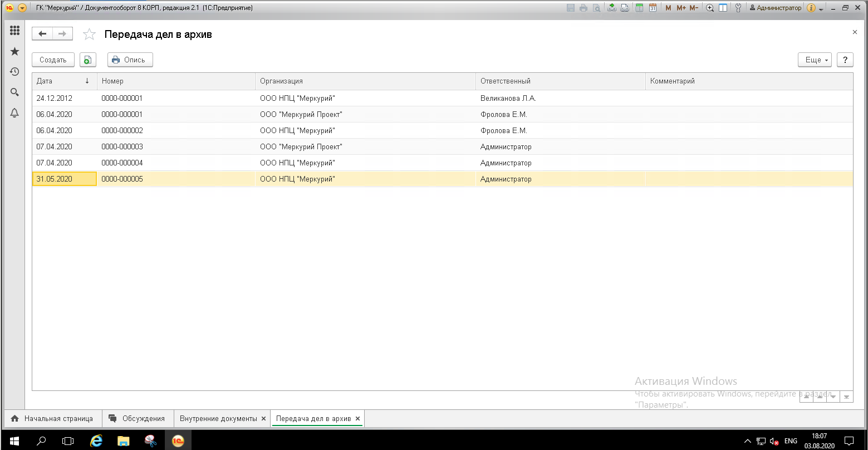Screen dimensions: 868x450
Task: Open the 1C main menu round dropdown
Action: click(x=22, y=8)
